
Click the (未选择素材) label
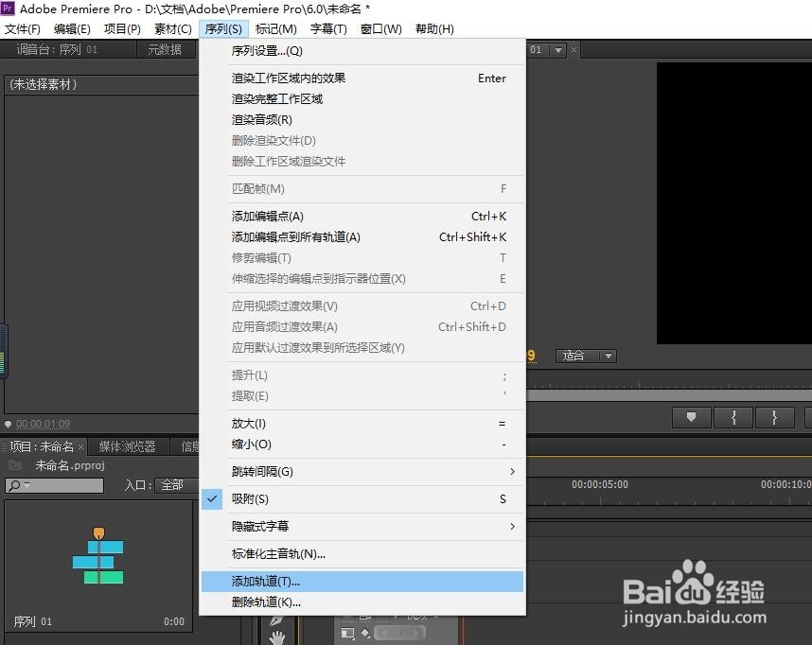point(43,84)
